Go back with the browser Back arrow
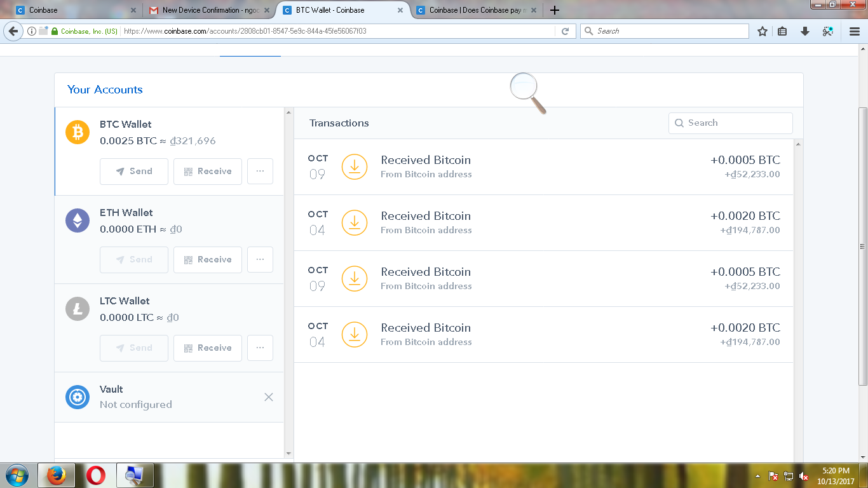This screenshot has height=488, width=868. (13, 31)
